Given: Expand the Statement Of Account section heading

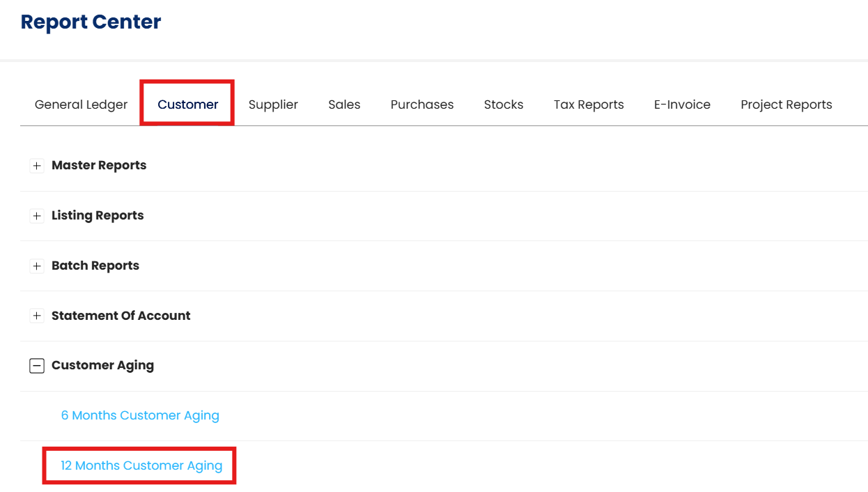Looking at the screenshot, I should pos(121,316).
